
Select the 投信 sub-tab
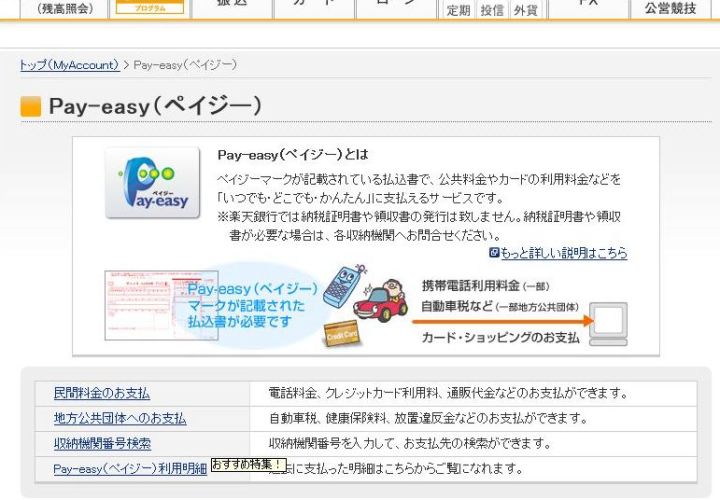(x=492, y=10)
